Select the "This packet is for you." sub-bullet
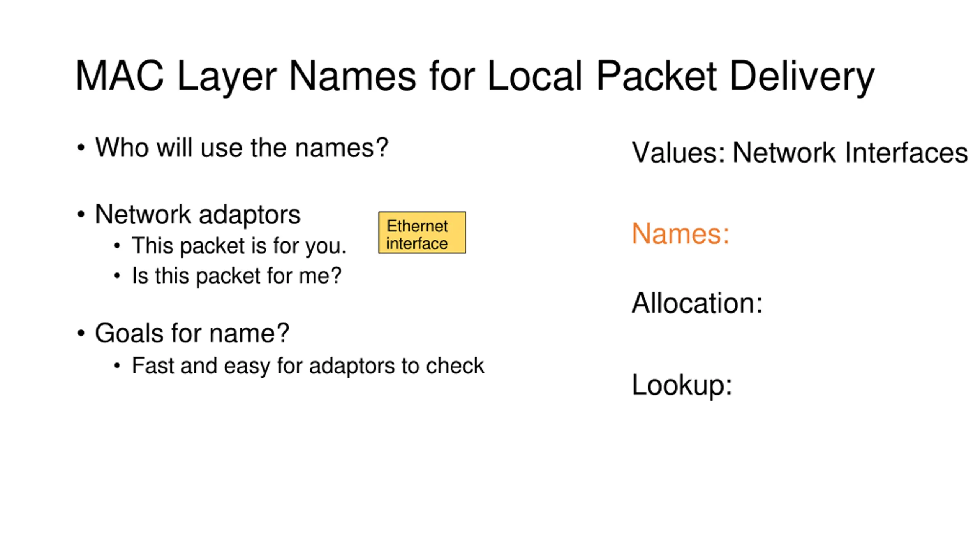This screenshot has width=980, height=551. pos(239,246)
